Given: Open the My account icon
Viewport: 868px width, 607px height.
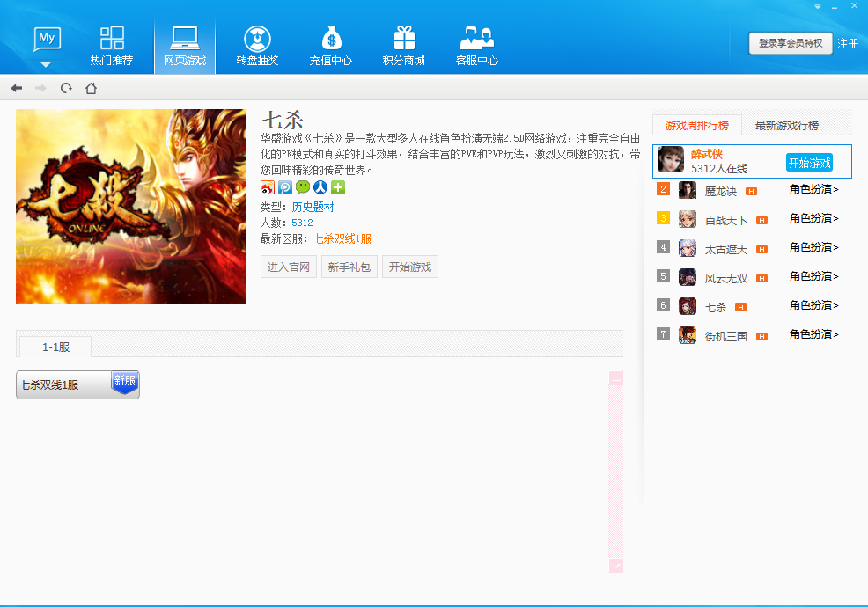Looking at the screenshot, I should [x=47, y=39].
